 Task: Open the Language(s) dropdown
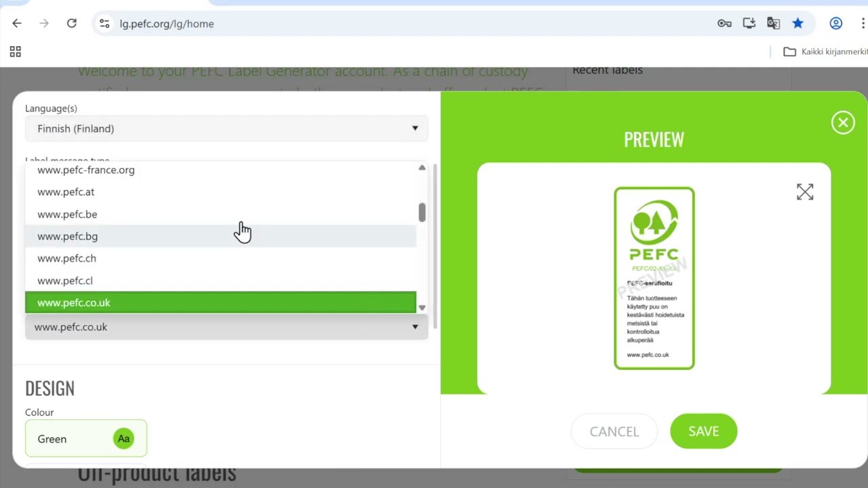click(226, 128)
